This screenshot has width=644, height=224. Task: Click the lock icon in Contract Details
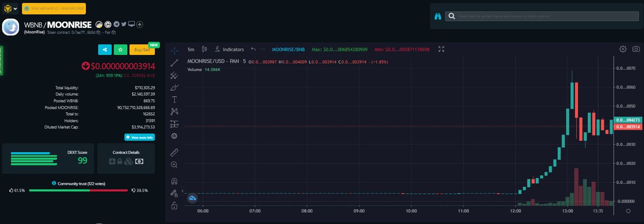(121, 161)
